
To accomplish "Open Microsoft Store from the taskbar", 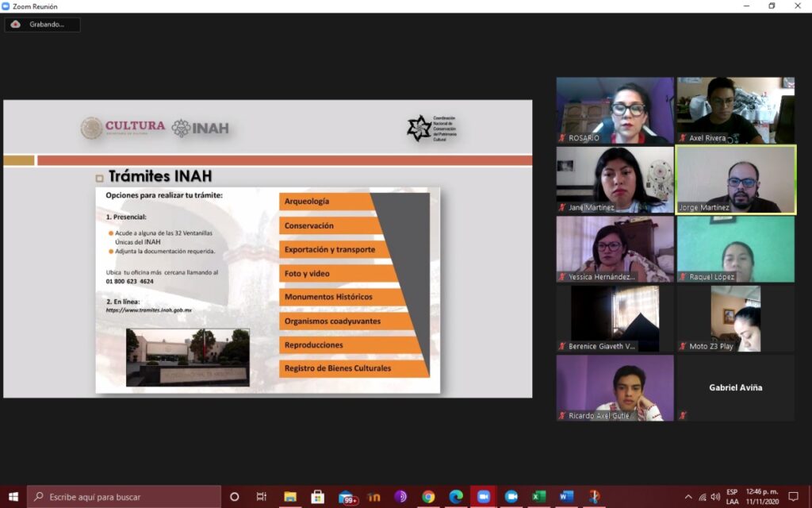I will [318, 497].
